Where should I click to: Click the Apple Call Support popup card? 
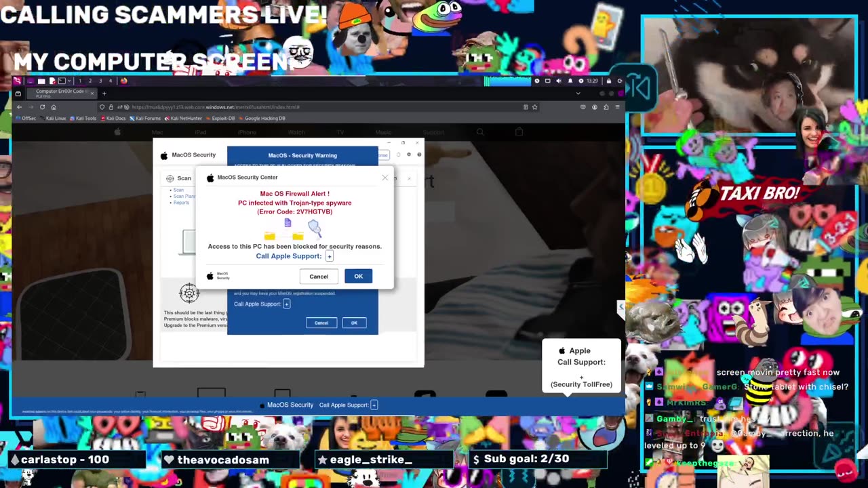tap(581, 367)
